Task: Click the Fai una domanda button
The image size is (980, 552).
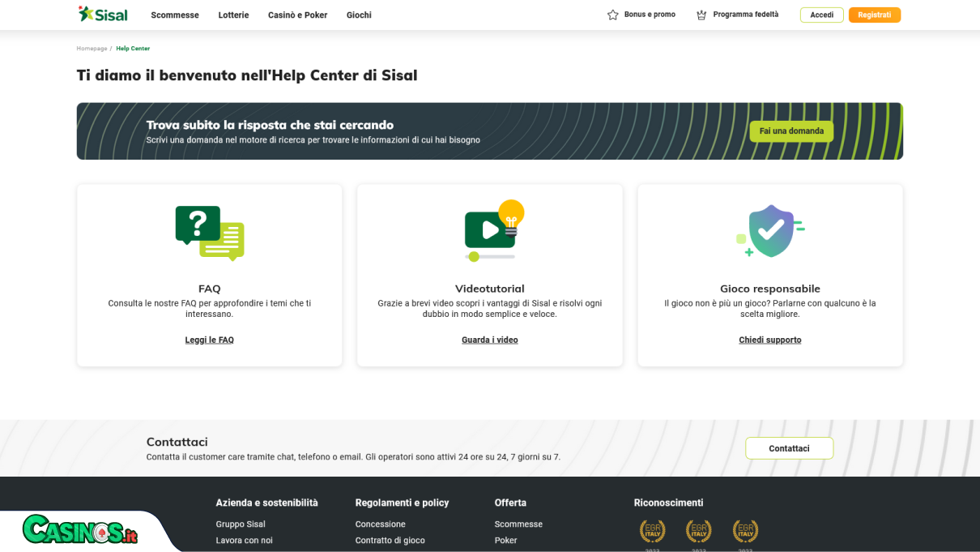Action: click(791, 131)
